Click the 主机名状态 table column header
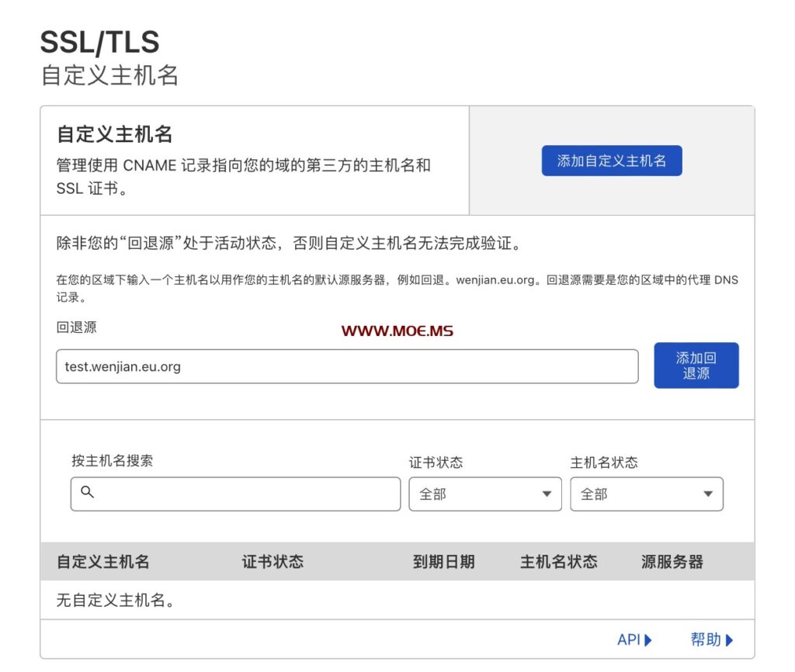The height and width of the screenshot is (672, 795). pyautogui.click(x=558, y=562)
